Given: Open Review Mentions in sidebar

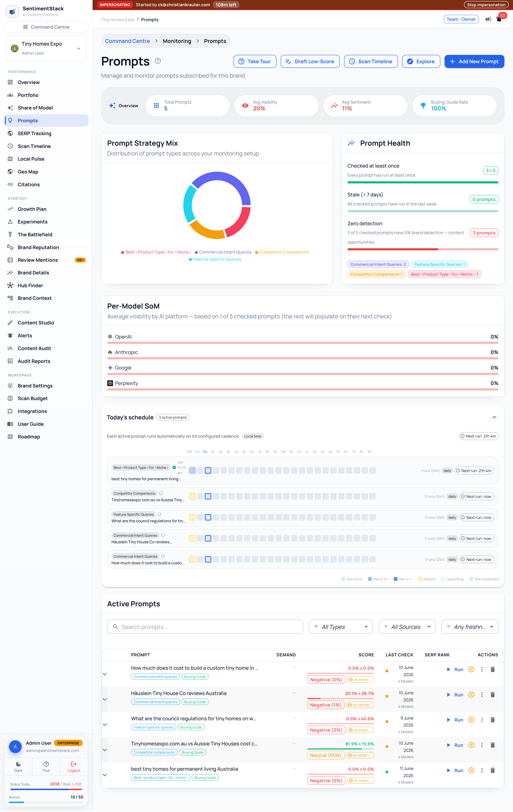Looking at the screenshot, I should pos(46,260).
